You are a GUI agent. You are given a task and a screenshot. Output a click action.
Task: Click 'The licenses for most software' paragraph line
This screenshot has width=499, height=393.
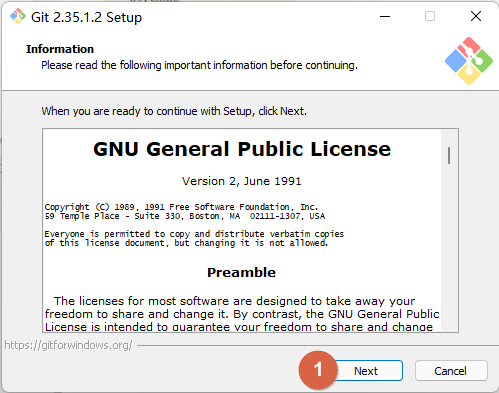pos(235,301)
